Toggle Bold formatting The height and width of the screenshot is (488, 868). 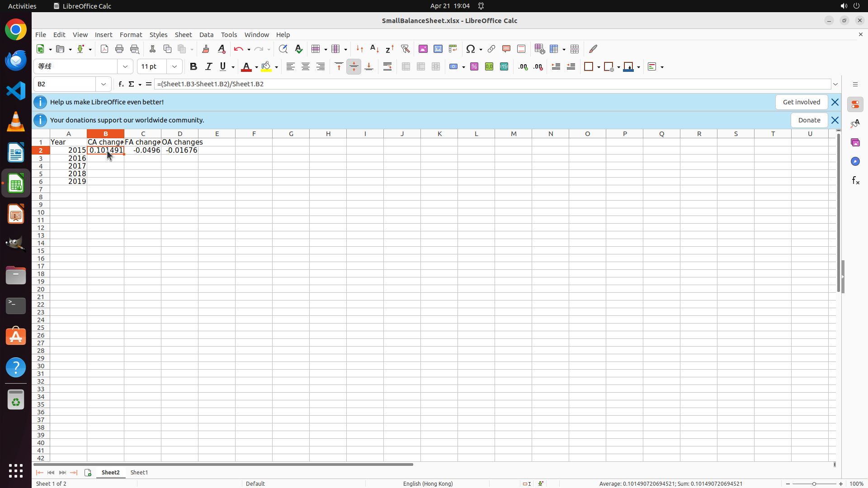tap(193, 67)
